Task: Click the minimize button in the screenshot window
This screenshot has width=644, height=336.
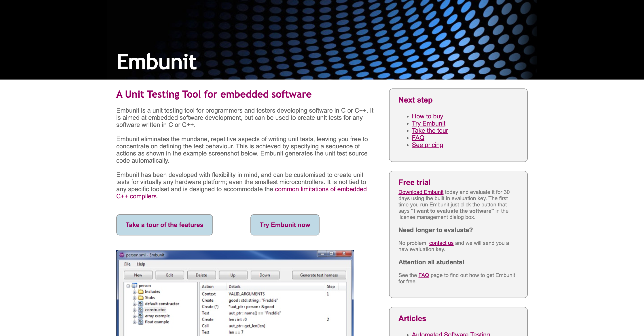Action: click(322, 254)
